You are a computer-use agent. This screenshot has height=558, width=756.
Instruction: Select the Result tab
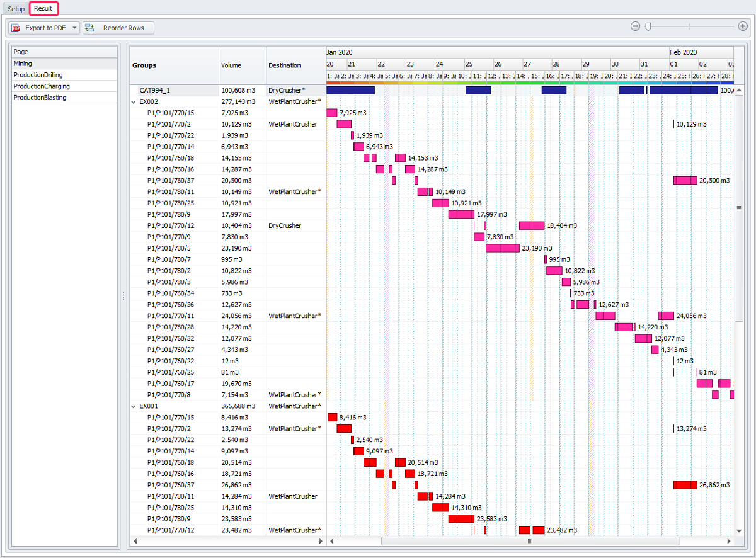pyautogui.click(x=43, y=9)
